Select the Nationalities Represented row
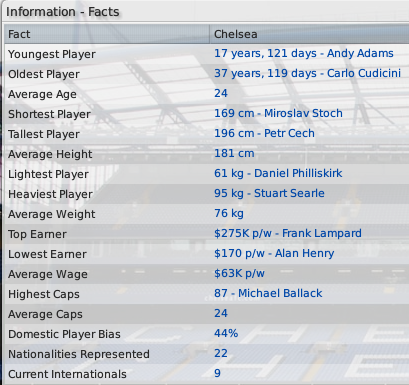Screen dimensions: 409x385 click(207, 354)
